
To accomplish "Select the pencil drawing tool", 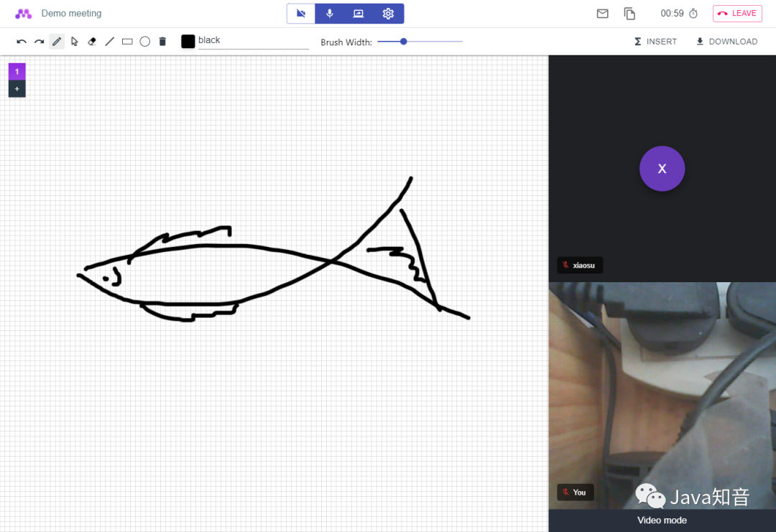I will click(x=57, y=42).
